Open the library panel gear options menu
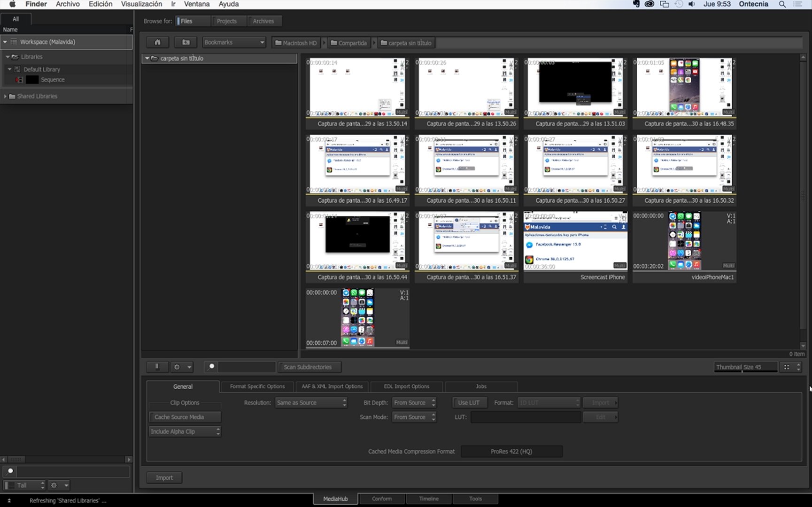Viewport: 812px width, 507px height. tap(59, 485)
